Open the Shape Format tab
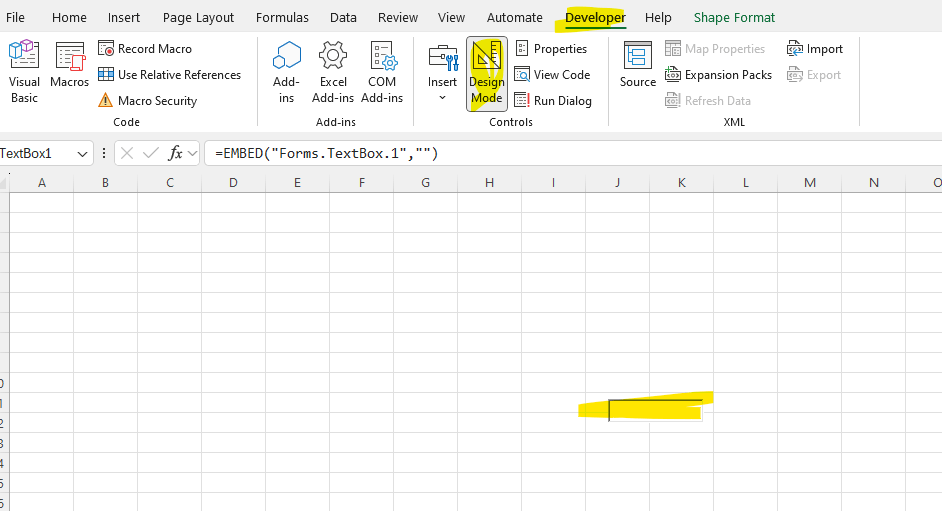Screen dimensions: 942x511 point(734,17)
